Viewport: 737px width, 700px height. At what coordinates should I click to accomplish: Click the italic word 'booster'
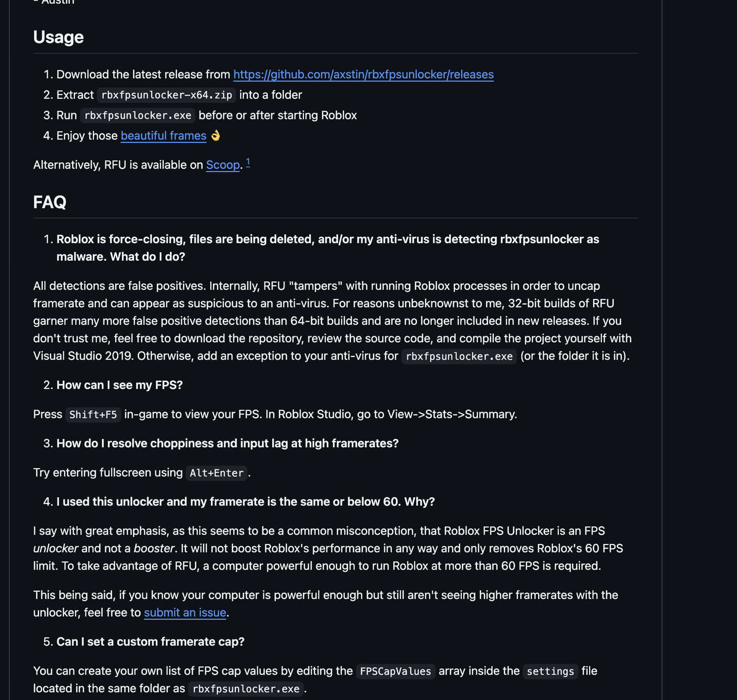[x=154, y=548]
